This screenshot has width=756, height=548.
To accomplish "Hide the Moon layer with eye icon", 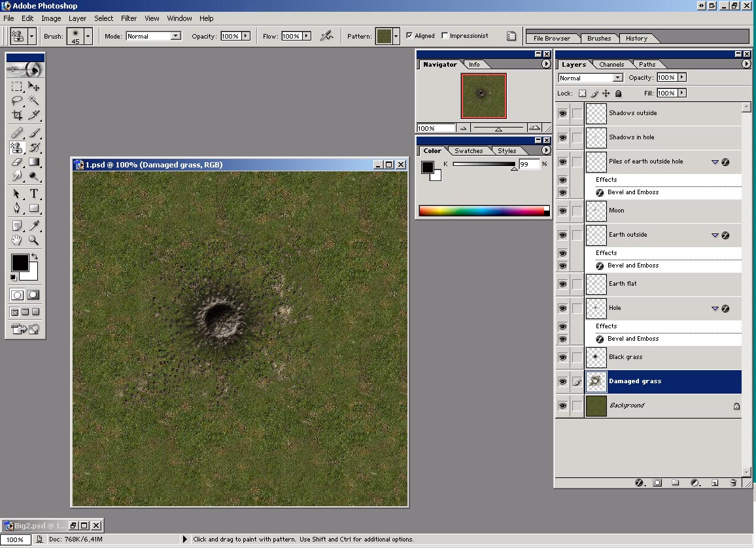I will [562, 211].
